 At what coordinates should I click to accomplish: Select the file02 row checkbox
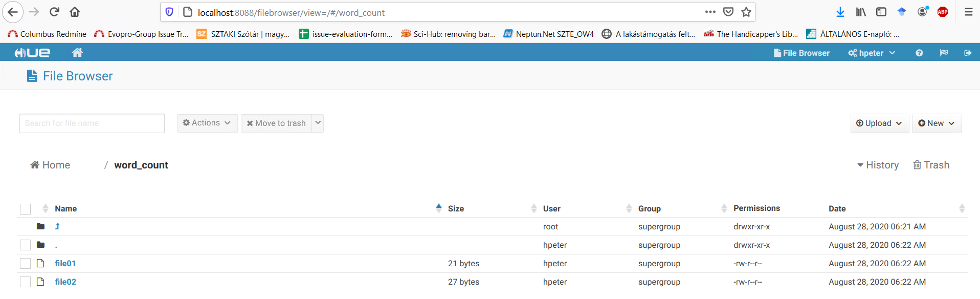[x=26, y=282]
